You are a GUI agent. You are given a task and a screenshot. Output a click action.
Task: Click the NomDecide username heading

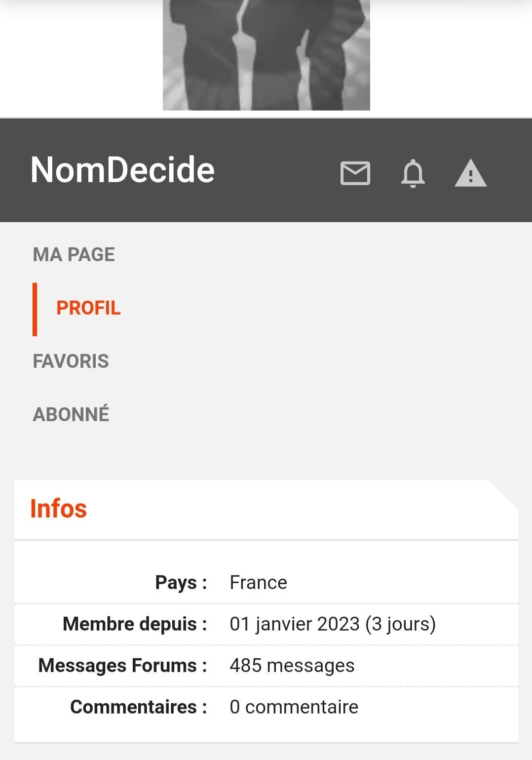pyautogui.click(x=123, y=170)
